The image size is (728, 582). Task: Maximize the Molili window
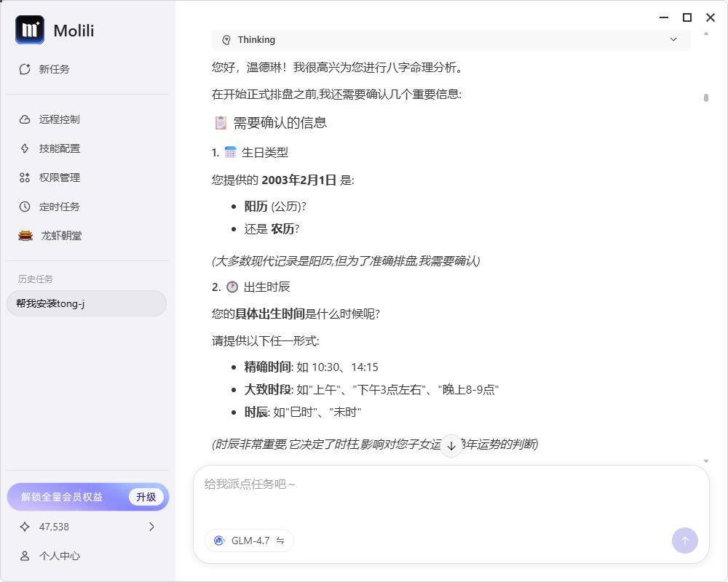pyautogui.click(x=687, y=17)
